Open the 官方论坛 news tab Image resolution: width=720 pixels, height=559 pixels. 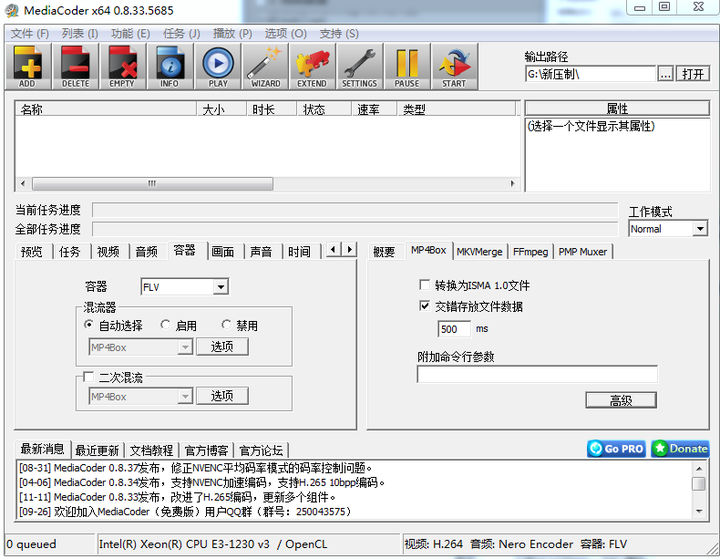pyautogui.click(x=261, y=450)
